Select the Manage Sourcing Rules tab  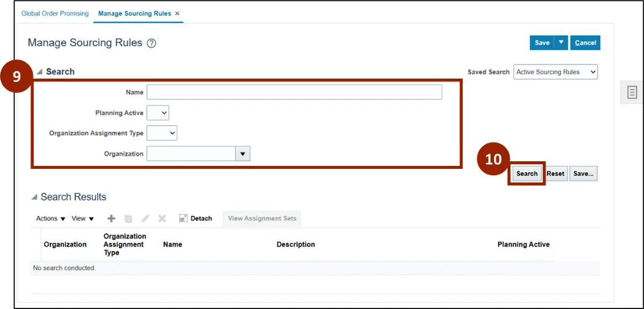[134, 13]
